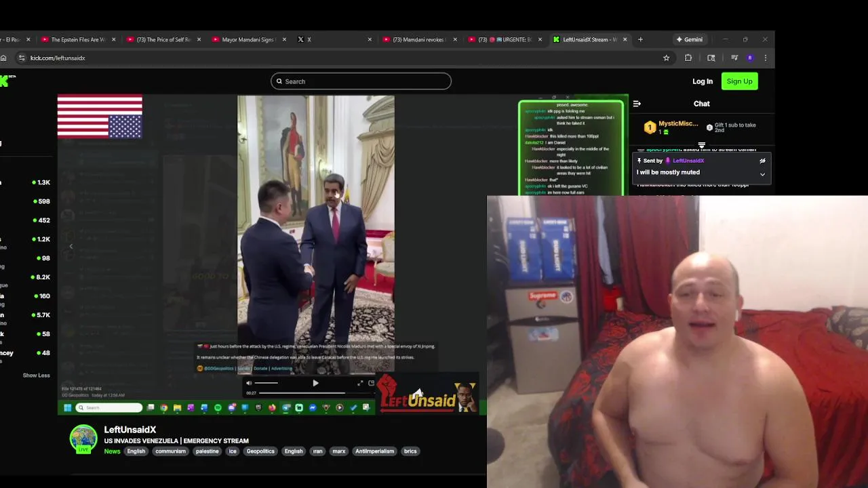Open a new browser tab with plus
This screenshot has height=488, width=868.
[640, 39]
